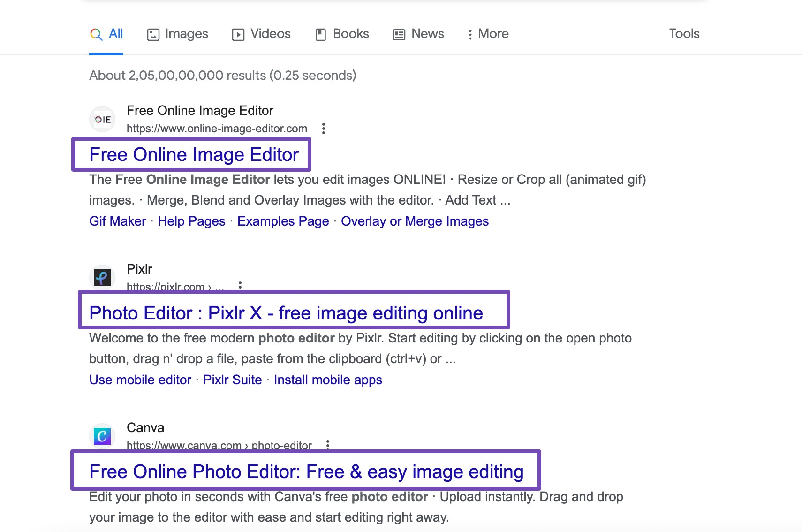
Task: Click the Videos tab play icon
Action: pos(238,34)
